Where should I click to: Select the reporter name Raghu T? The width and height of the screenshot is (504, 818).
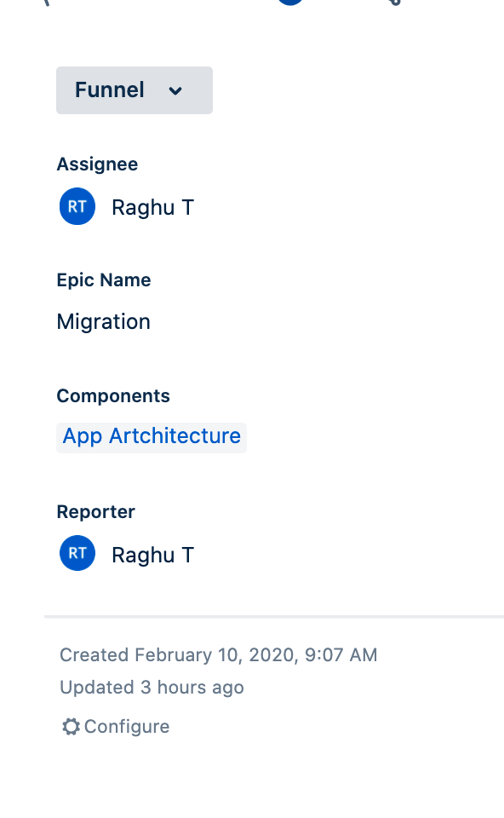tap(152, 555)
